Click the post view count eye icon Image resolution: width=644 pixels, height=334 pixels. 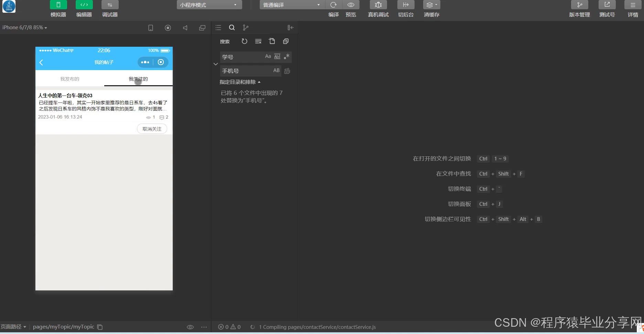[x=148, y=118]
